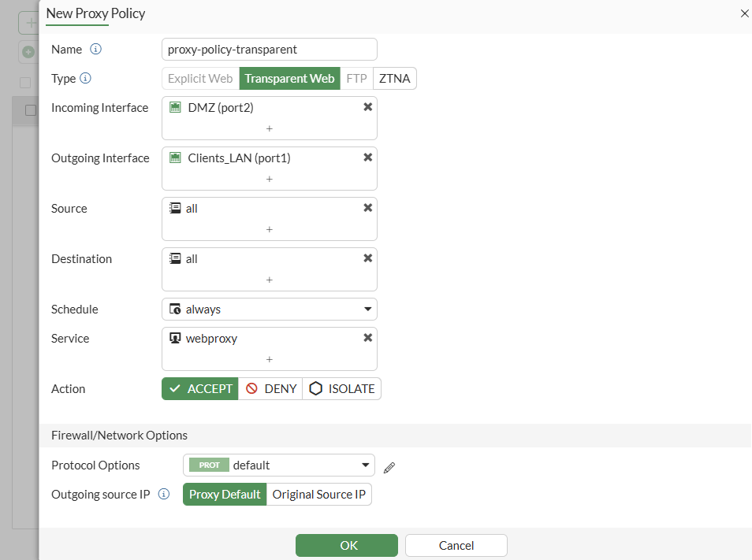The width and height of the screenshot is (752, 560).
Task: Switch Outgoing source IP to Original Source IP
Action: (318, 494)
